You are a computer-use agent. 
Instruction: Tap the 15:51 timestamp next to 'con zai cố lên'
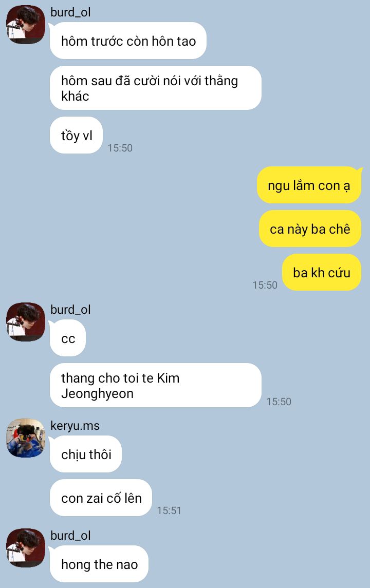point(169,510)
